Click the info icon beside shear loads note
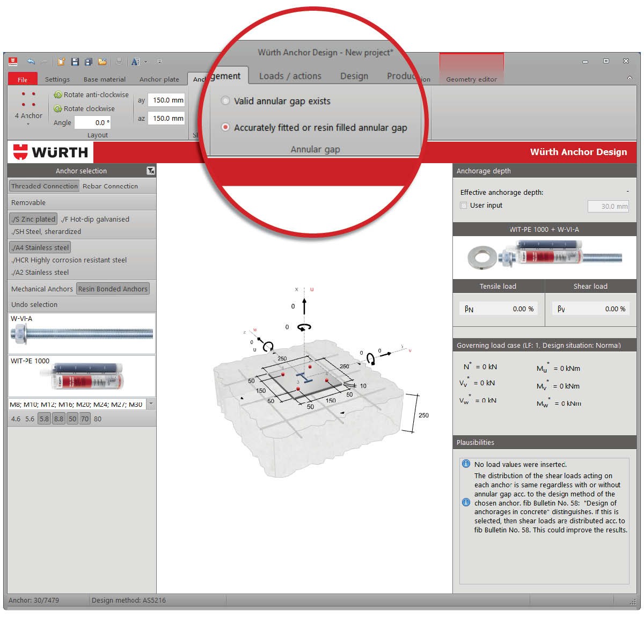644x644 pixels. point(466,502)
